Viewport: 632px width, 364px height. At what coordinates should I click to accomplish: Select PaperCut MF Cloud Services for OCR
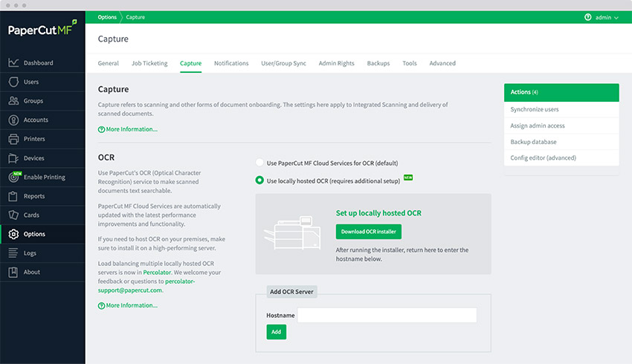259,163
